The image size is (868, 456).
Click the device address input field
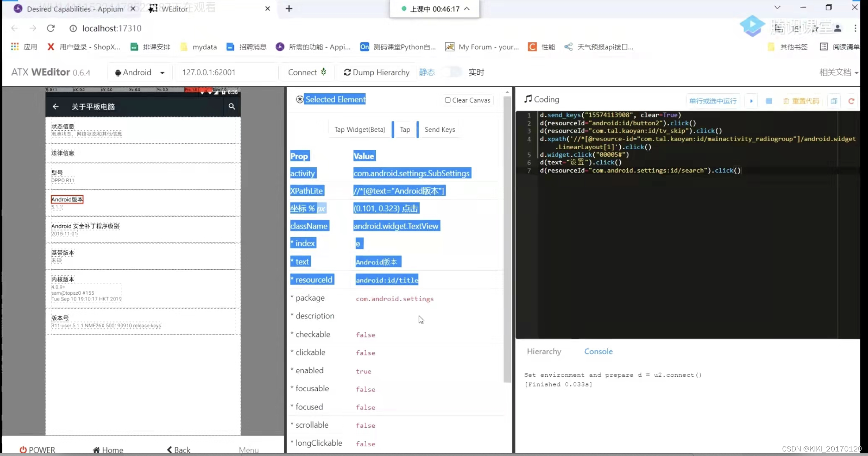pos(226,72)
